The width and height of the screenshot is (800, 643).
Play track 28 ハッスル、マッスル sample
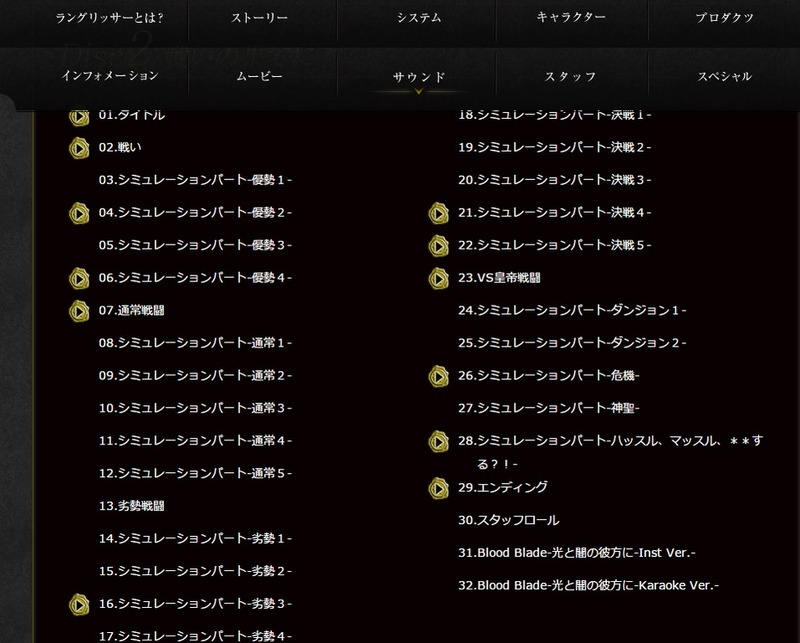(438, 442)
